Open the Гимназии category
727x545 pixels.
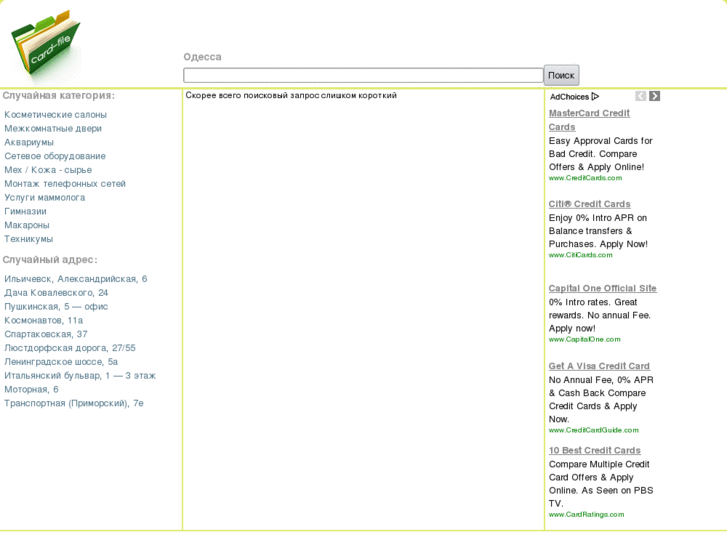coord(25,212)
